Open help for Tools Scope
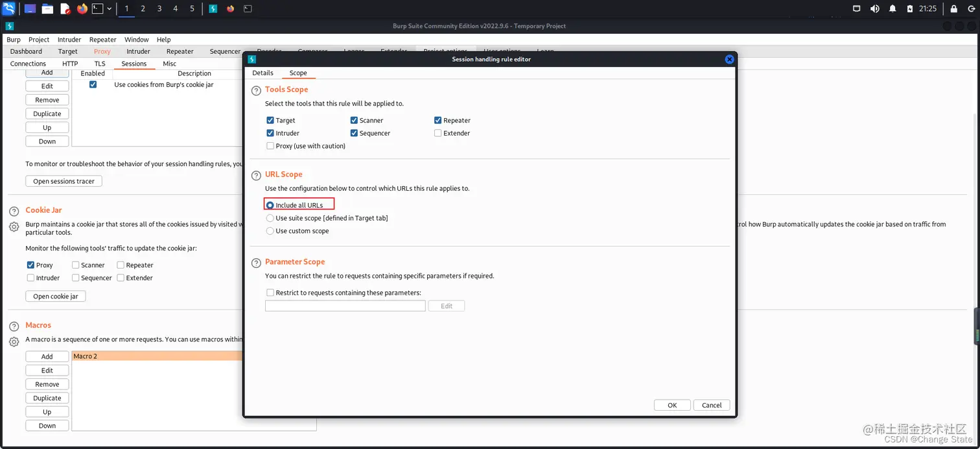The height and width of the screenshot is (449, 980). [x=256, y=91]
